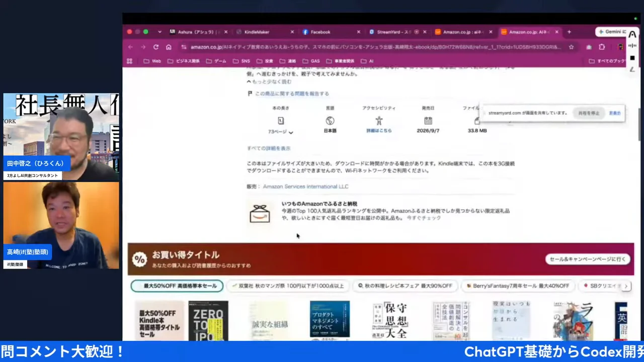The image size is (644, 362).
Task: Click the release date calendar icon
Action: pos(428,121)
